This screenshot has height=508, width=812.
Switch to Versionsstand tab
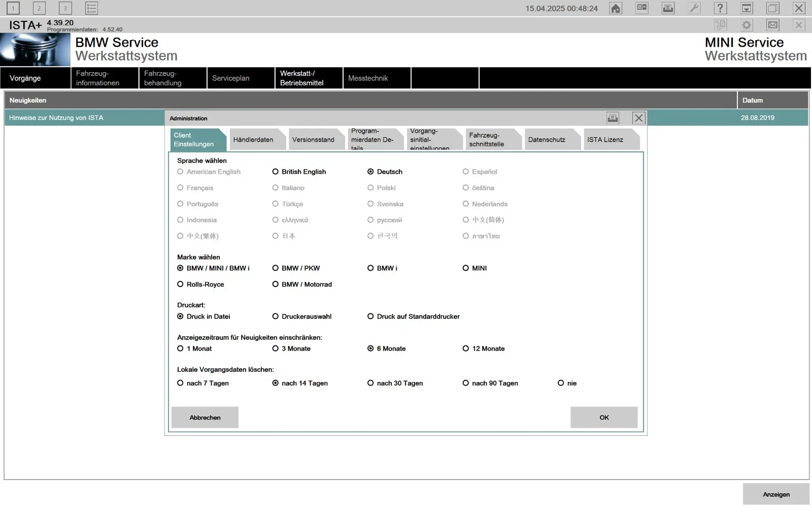[x=317, y=140]
